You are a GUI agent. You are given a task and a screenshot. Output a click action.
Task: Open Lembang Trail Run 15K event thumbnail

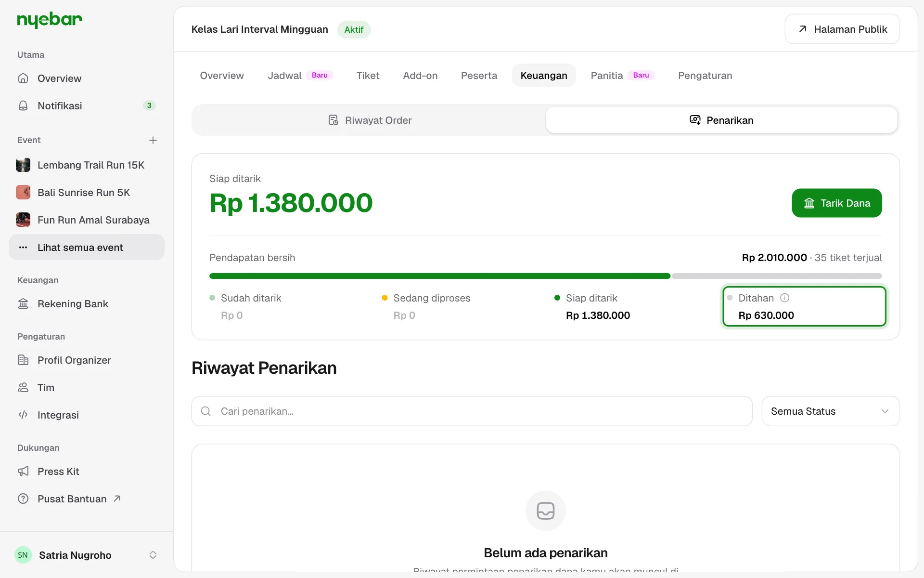23,165
